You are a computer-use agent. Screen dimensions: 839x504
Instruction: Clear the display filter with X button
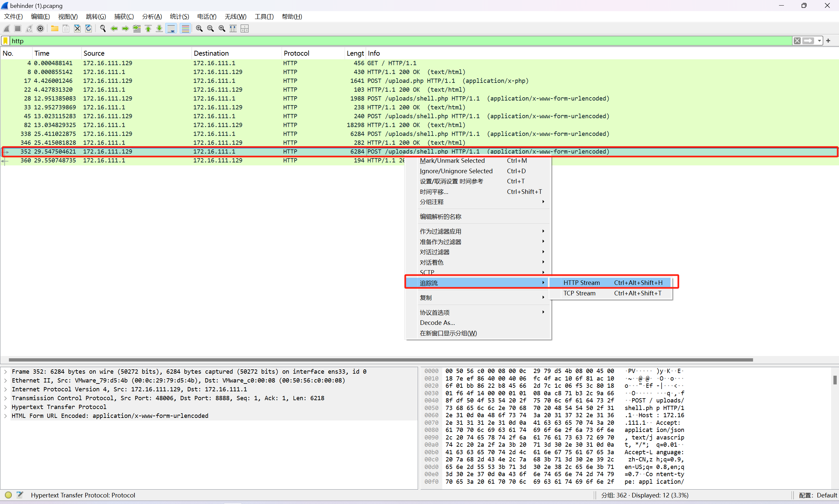(797, 41)
